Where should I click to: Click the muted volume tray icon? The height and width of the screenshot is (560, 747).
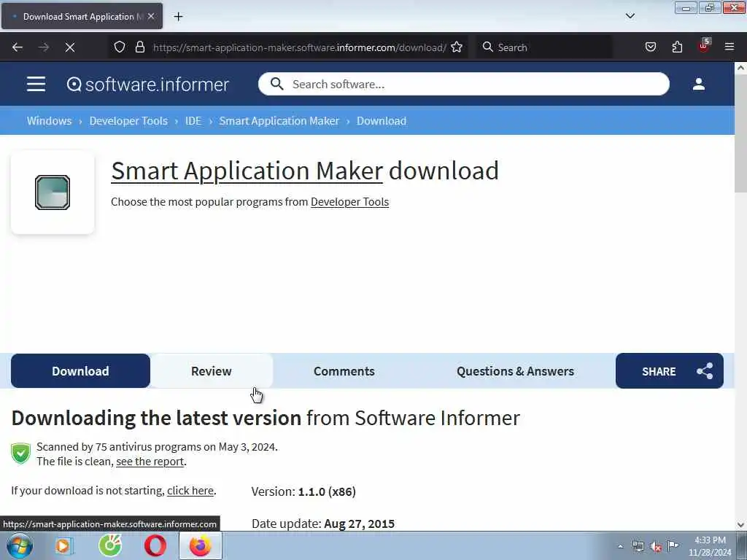coord(656,547)
